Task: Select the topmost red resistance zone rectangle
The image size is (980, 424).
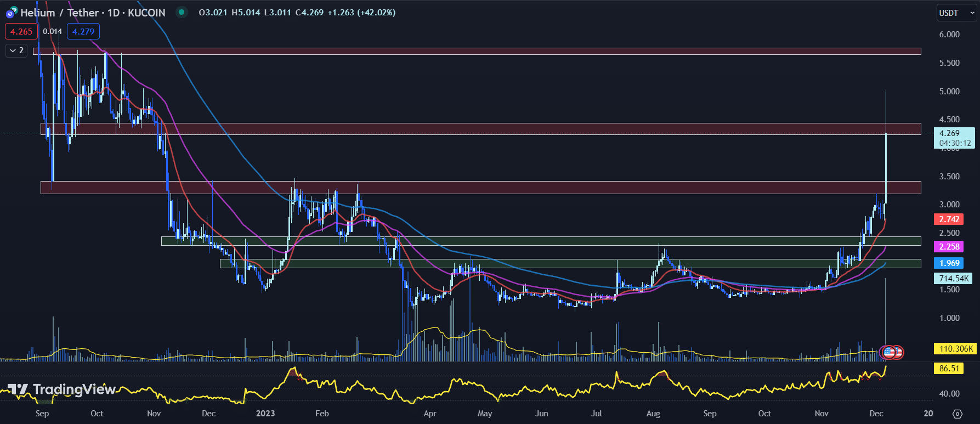Action: click(x=476, y=52)
